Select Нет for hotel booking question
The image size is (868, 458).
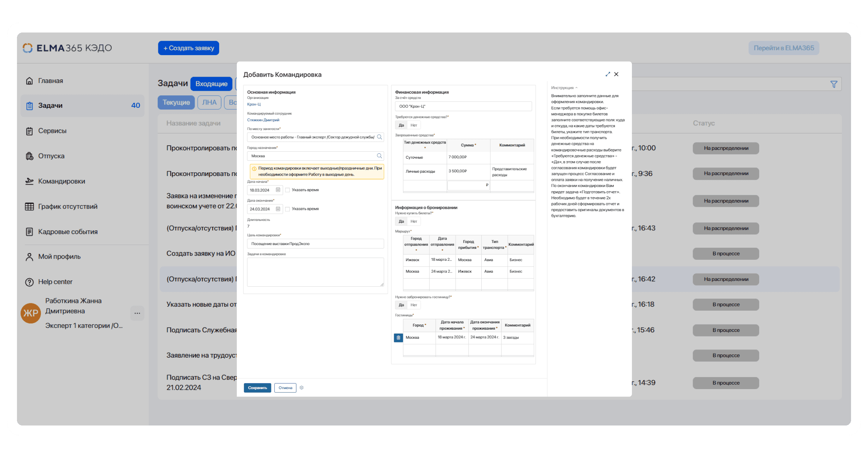(x=414, y=305)
